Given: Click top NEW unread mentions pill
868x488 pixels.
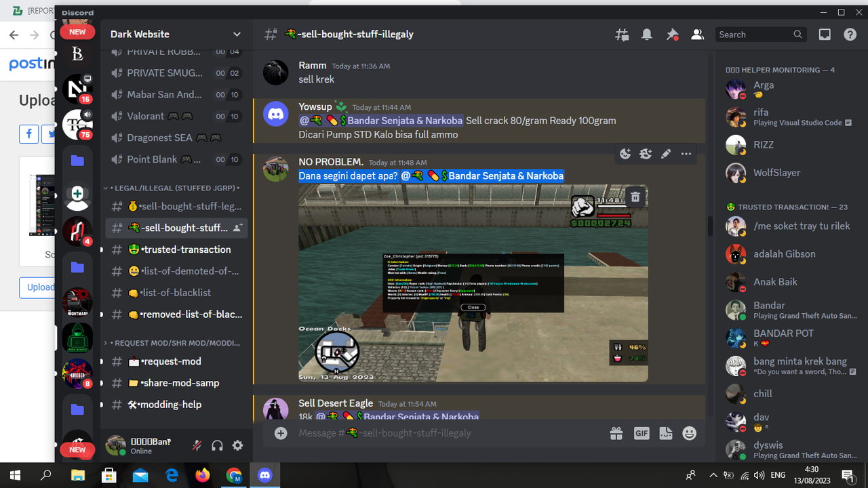Looking at the screenshot, I should click(77, 32).
